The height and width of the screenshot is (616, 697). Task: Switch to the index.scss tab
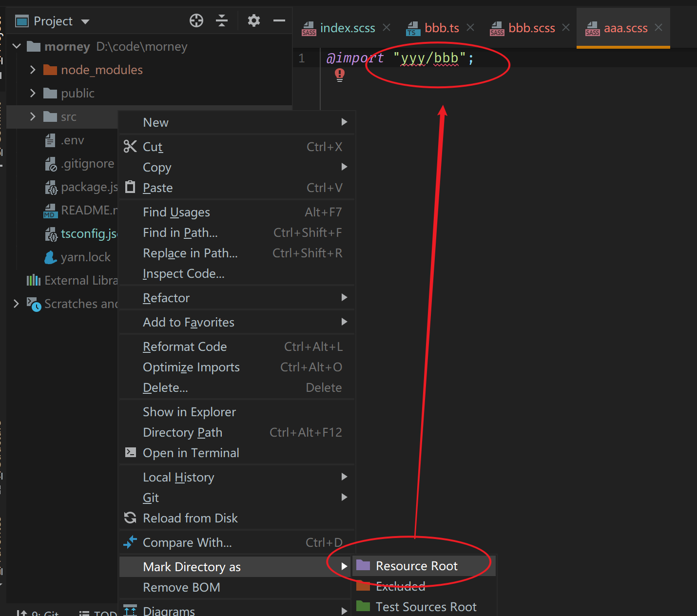[347, 28]
